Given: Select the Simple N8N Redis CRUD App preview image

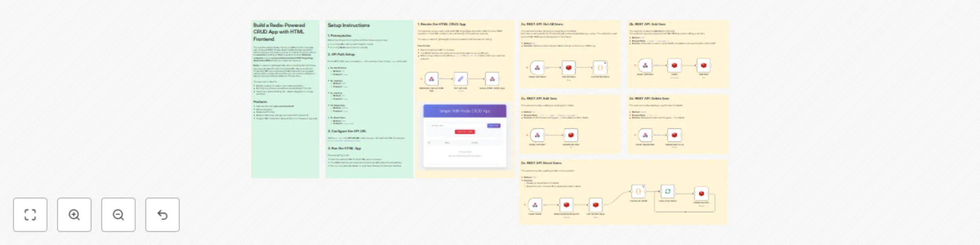Looking at the screenshot, I should click(x=465, y=136).
